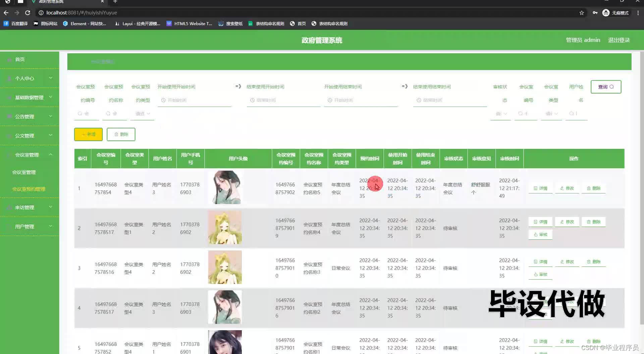Click the 删除 button above the table

tap(121, 134)
